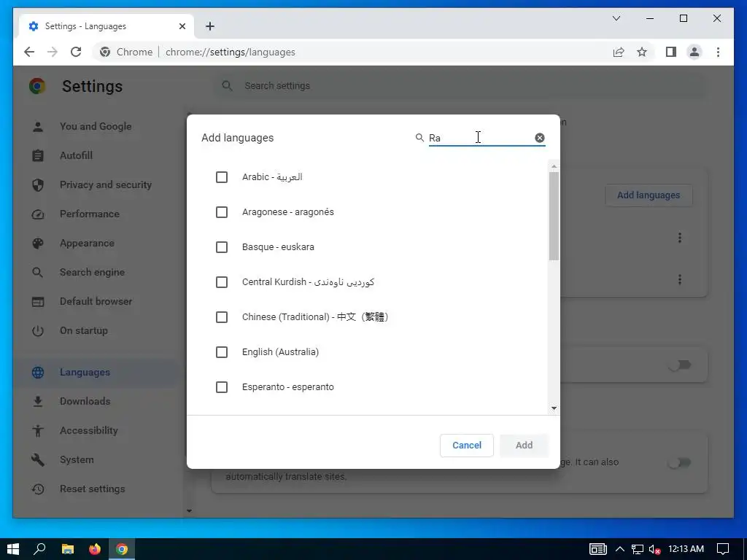The height and width of the screenshot is (560, 747).
Task: Check the Esperanto language checkbox
Action: 222,387
